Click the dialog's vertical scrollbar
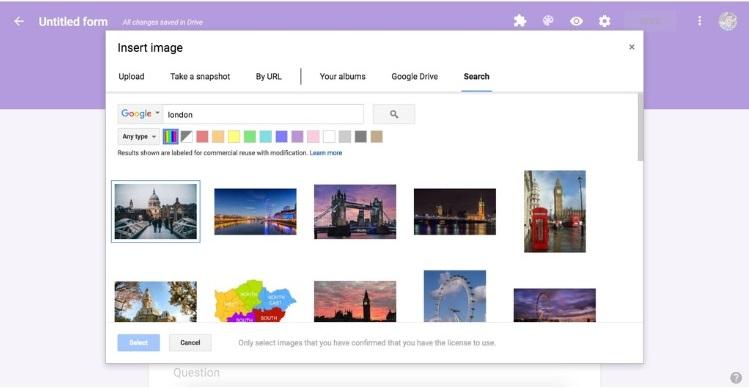 tap(640, 127)
